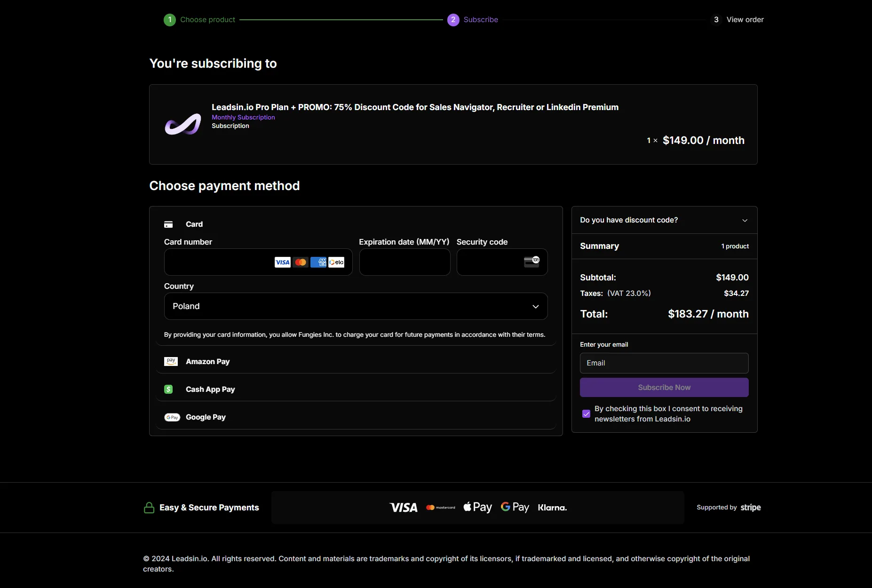The width and height of the screenshot is (872, 588).
Task: Open the Country dropdown showing Poland
Action: coord(356,306)
